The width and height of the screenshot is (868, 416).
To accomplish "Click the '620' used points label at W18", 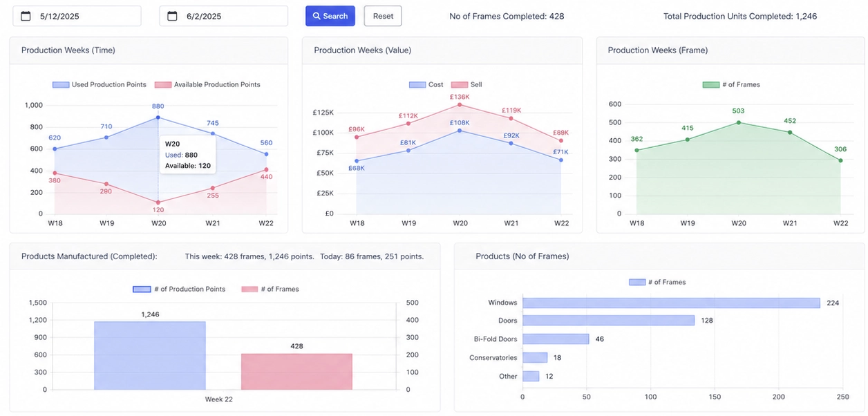I will pyautogui.click(x=55, y=138).
